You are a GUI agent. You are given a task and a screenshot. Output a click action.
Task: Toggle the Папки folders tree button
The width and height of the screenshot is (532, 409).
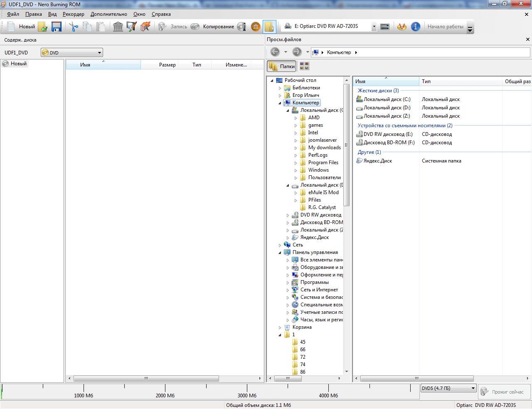(281, 67)
